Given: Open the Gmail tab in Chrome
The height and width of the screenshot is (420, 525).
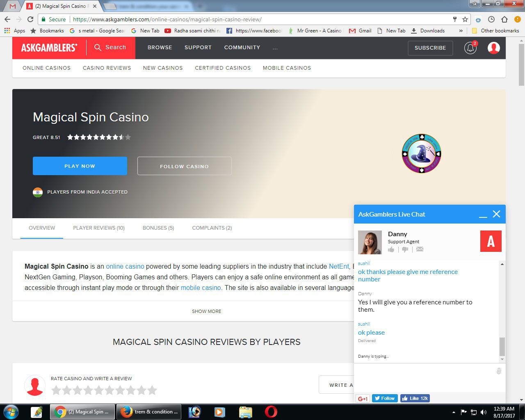Looking at the screenshot, I should click(x=13, y=6).
